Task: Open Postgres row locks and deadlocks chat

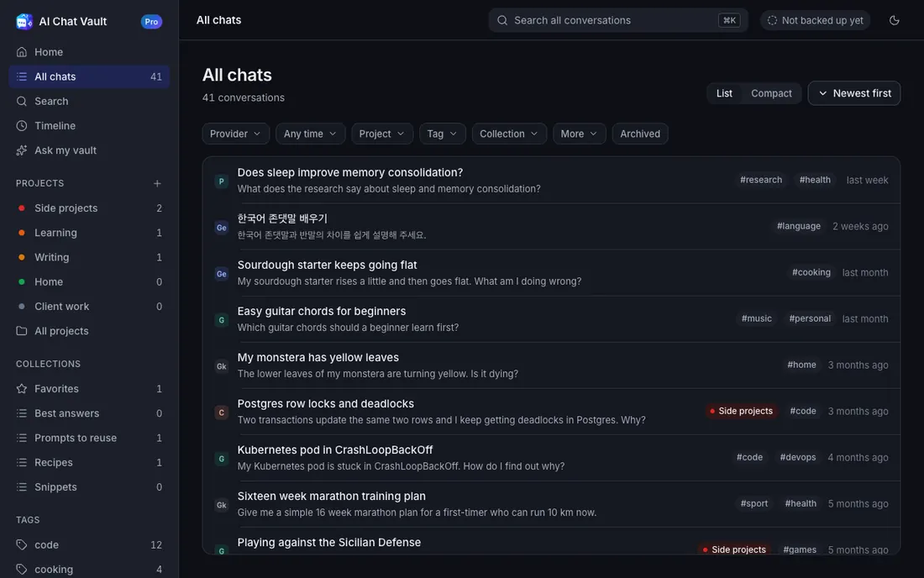Action: pos(551,412)
